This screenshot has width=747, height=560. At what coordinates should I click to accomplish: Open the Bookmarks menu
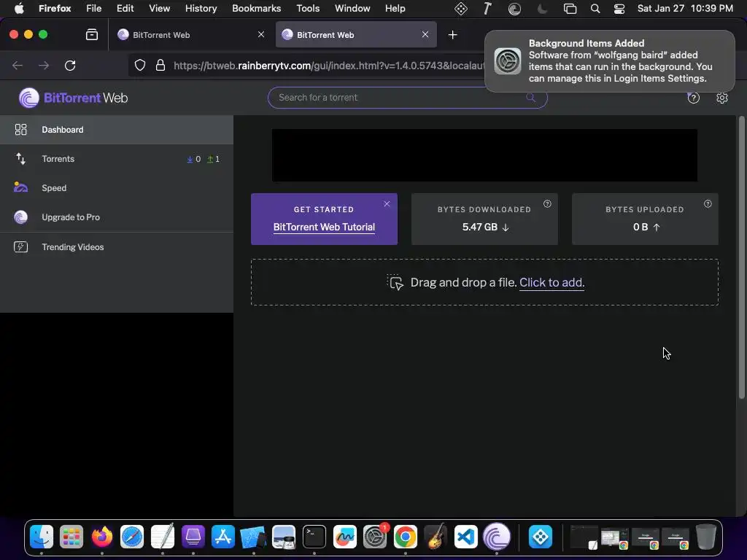click(x=256, y=9)
